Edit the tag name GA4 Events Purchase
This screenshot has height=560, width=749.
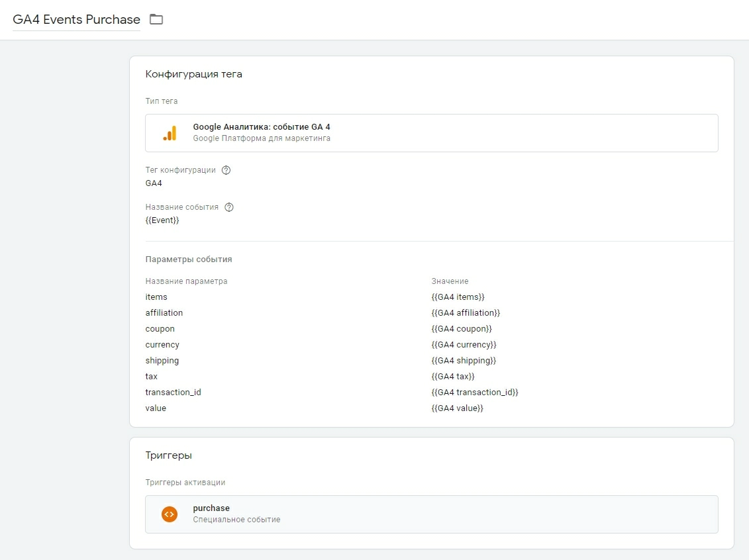(x=76, y=20)
